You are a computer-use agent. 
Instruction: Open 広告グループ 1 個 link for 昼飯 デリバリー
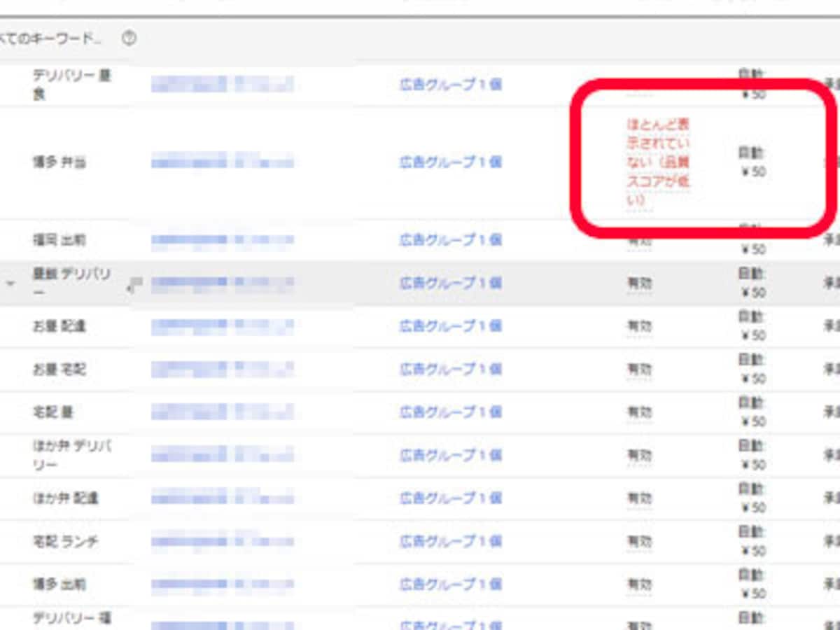pos(451,283)
